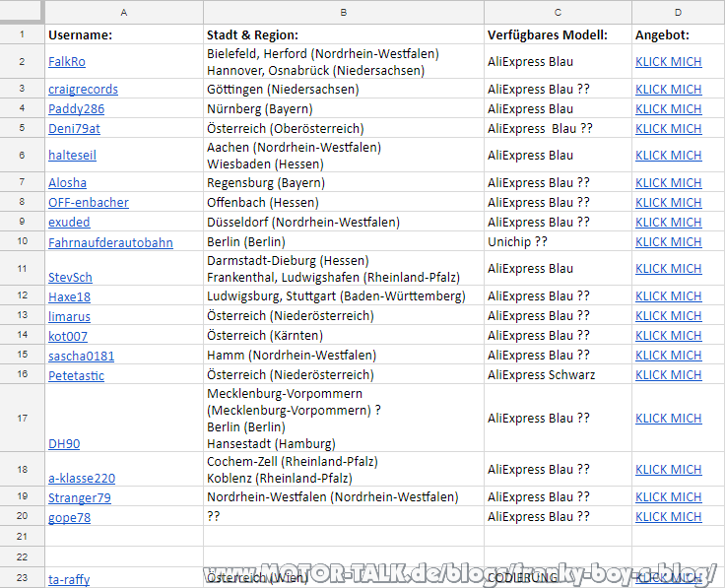This screenshot has height=588, width=725.
Task: Select row 10 header
Action: pos(23,241)
